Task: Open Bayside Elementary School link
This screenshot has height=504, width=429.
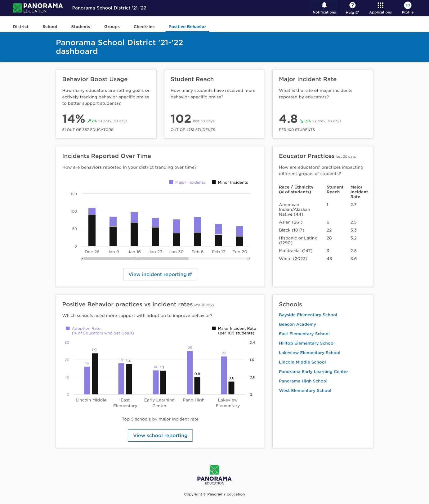Action: click(x=308, y=315)
